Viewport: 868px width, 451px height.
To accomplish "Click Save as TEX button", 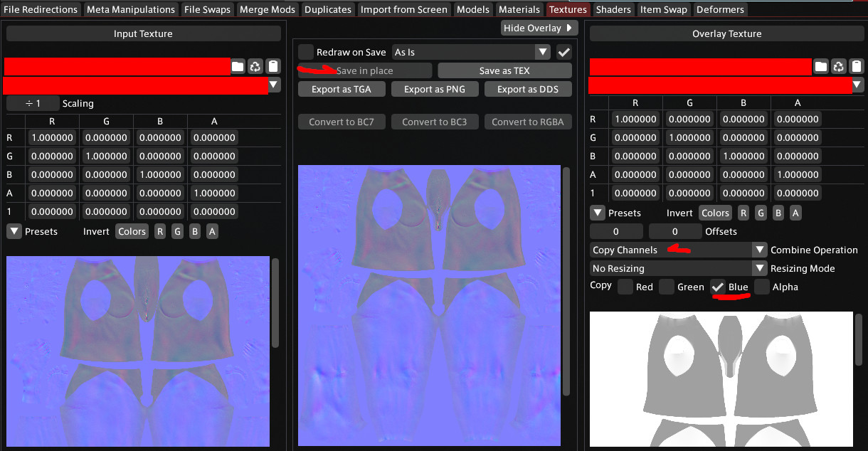I will [504, 70].
